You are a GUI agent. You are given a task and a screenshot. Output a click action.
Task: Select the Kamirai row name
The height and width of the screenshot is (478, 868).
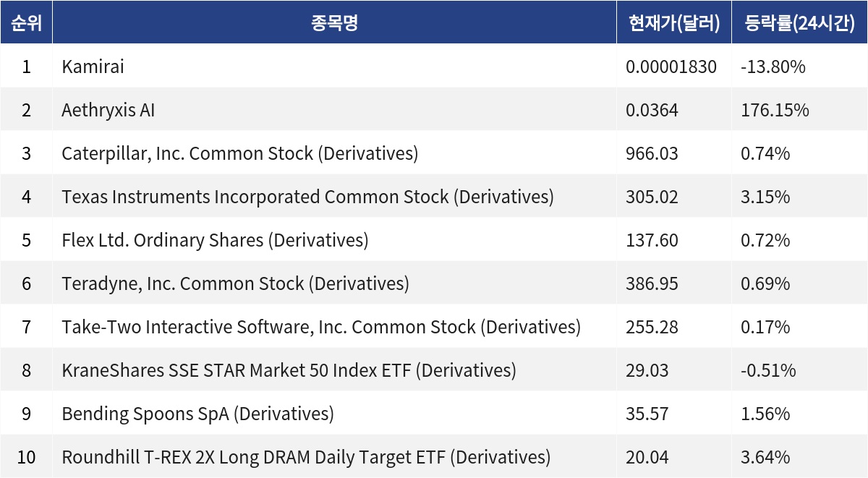pyautogui.click(x=93, y=67)
